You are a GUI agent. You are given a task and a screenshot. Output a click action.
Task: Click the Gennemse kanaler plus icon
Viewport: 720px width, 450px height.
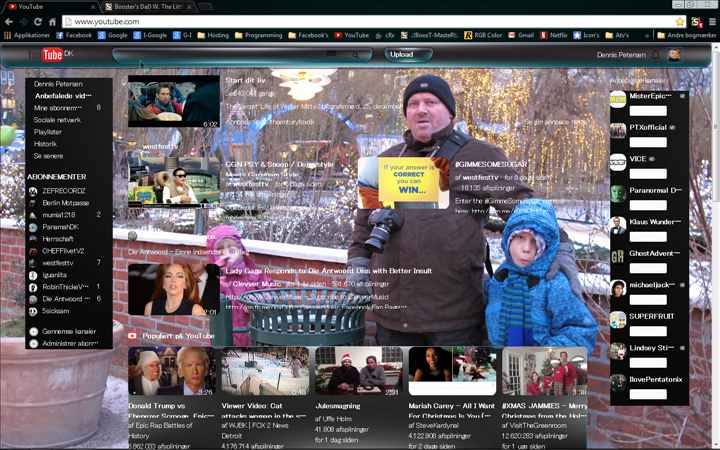click(x=34, y=332)
